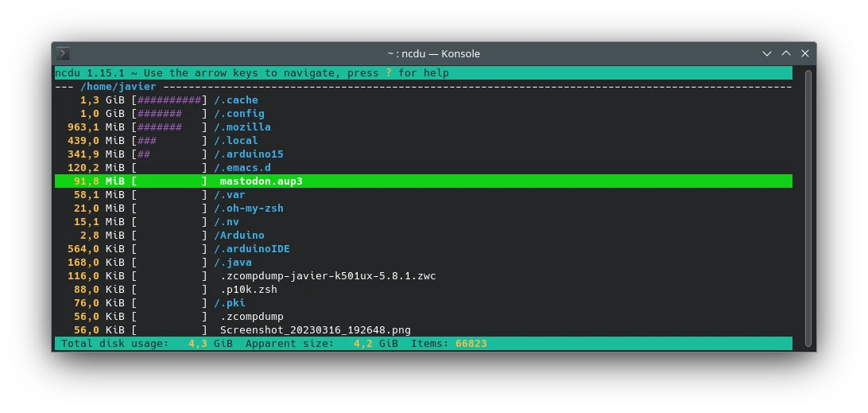The height and width of the screenshot is (413, 868).
Task: Click the highlighted mastodon.aup3 file
Action: (x=261, y=181)
